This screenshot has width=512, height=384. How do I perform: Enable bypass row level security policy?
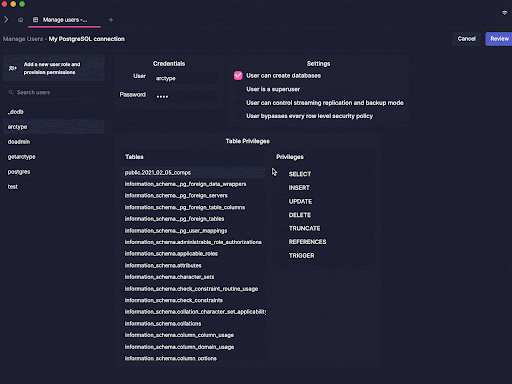tap(238, 116)
